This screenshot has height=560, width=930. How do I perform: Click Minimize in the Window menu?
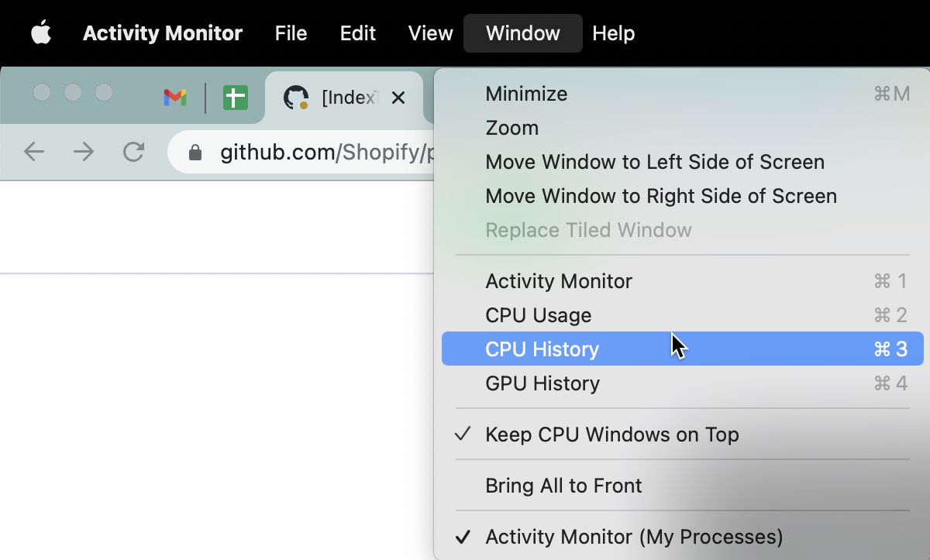pos(526,94)
